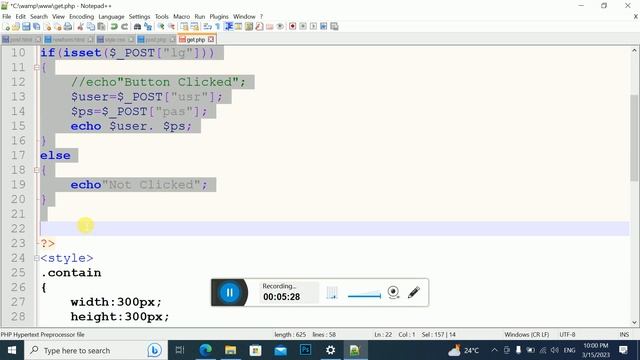This screenshot has height=360, width=640.
Task: Open File Explorer from taskbar
Action: point(231,350)
